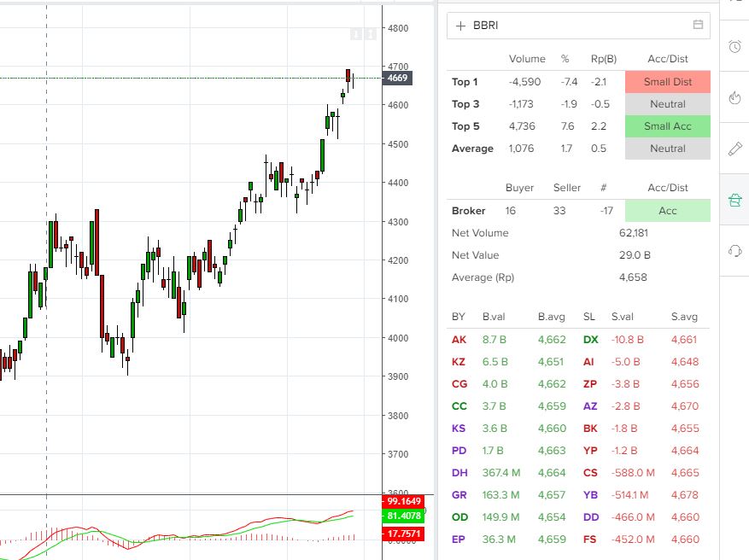The height and width of the screenshot is (560, 749).
Task: Click the 17.7571 indicator value label
Action: point(403,534)
